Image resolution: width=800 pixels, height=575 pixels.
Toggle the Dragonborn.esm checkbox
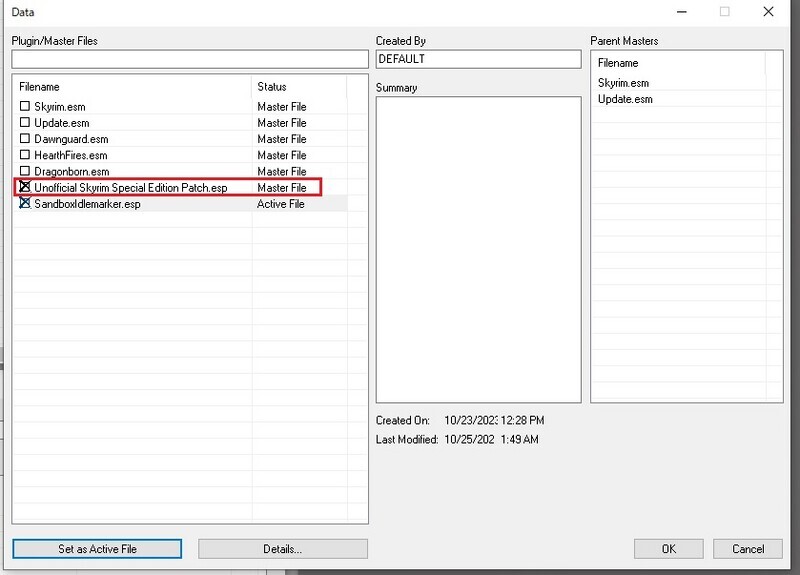tap(24, 171)
